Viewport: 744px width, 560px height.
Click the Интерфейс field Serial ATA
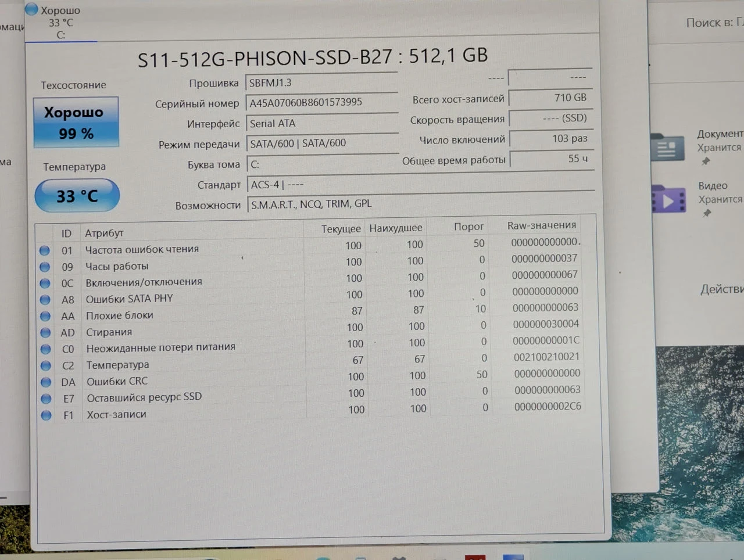[323, 123]
